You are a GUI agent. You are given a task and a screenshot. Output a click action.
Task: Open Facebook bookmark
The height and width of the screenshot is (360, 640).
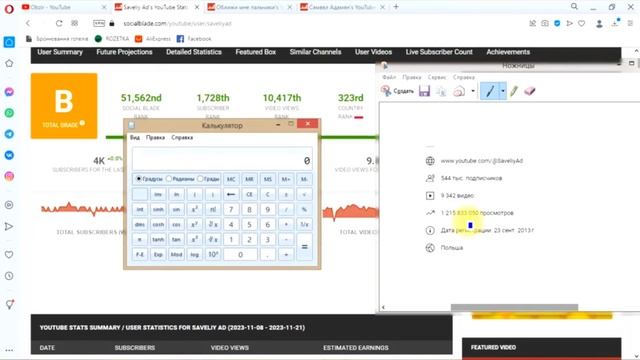(194, 39)
